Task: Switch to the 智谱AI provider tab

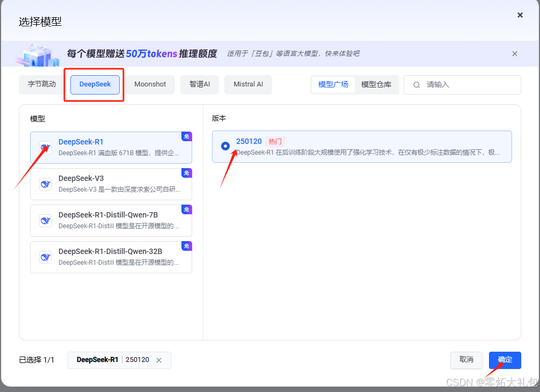Action: [x=200, y=84]
